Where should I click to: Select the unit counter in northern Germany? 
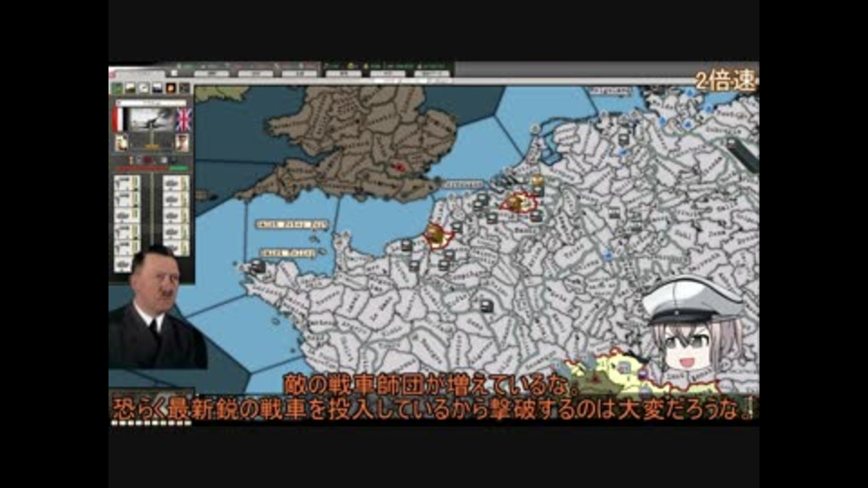[624, 139]
